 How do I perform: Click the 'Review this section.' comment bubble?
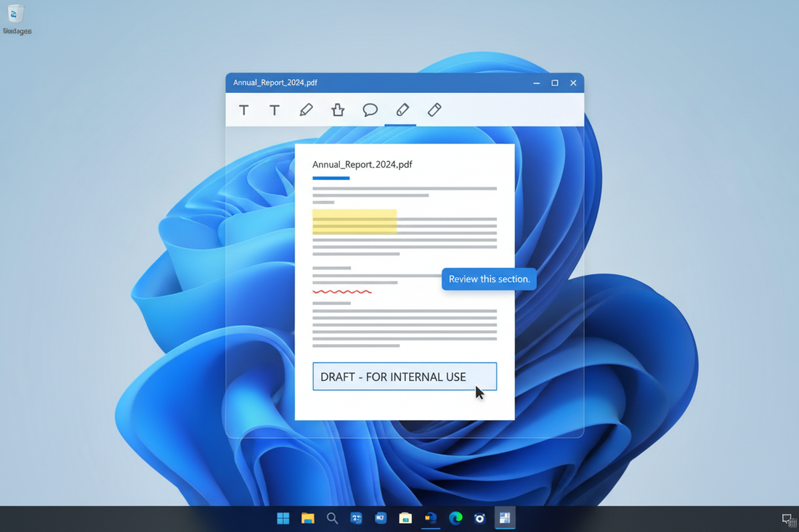click(489, 279)
